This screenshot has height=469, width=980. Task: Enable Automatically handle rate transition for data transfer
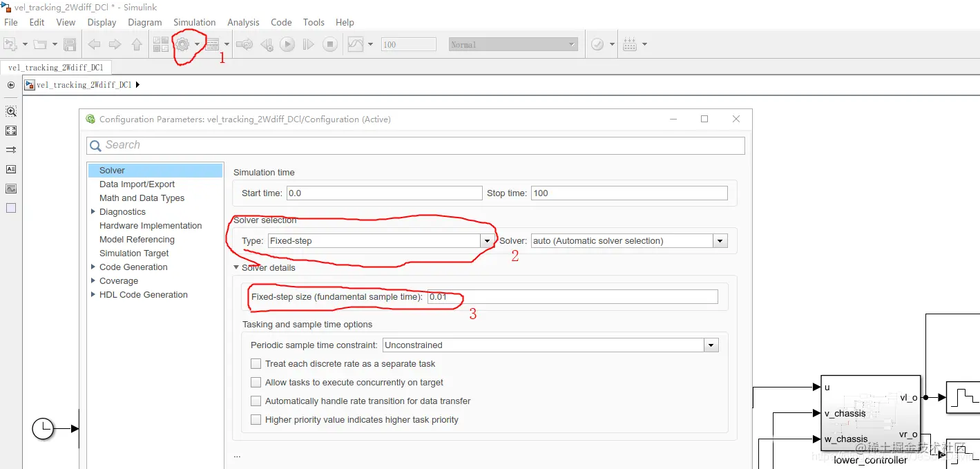coord(256,401)
